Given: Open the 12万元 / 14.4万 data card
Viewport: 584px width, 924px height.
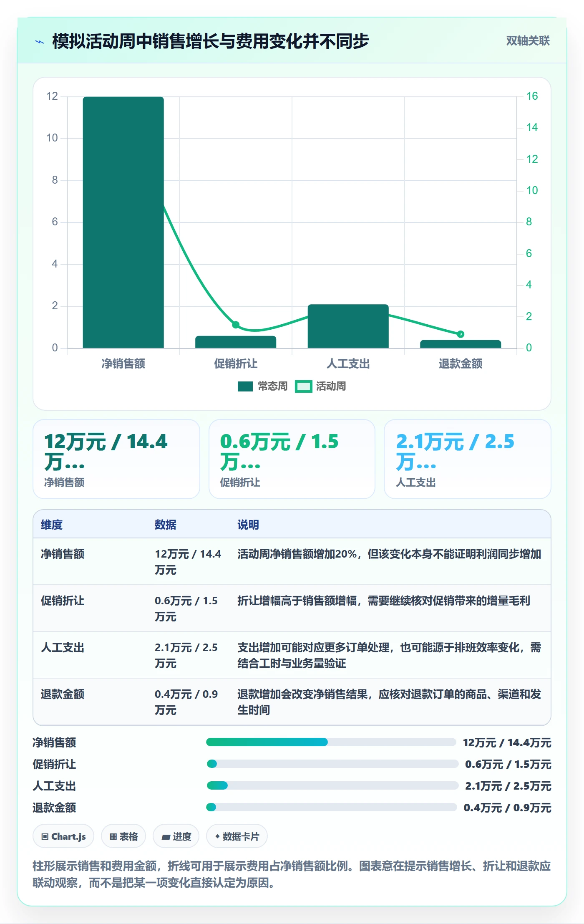Looking at the screenshot, I should [116, 459].
